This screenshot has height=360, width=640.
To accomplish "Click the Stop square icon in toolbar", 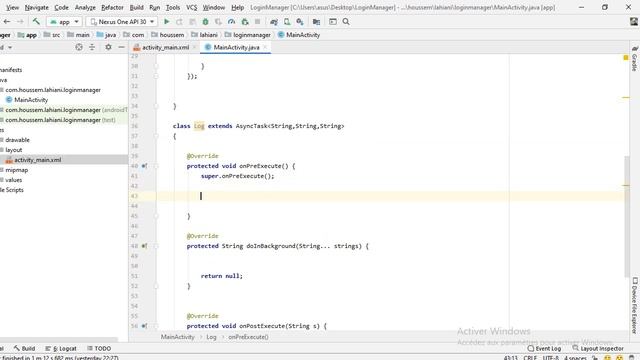I will (x=258, y=22).
